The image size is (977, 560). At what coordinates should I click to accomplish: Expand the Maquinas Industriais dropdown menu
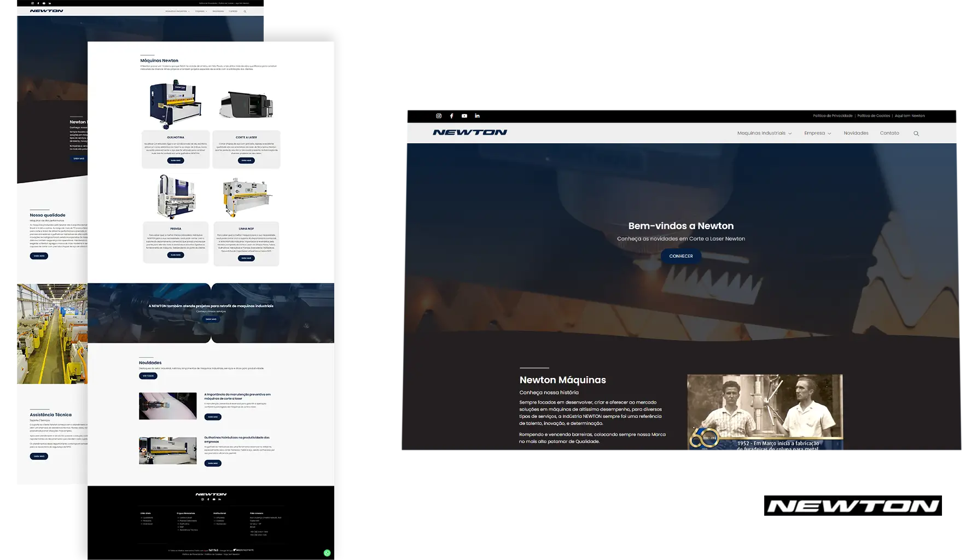pyautogui.click(x=764, y=133)
